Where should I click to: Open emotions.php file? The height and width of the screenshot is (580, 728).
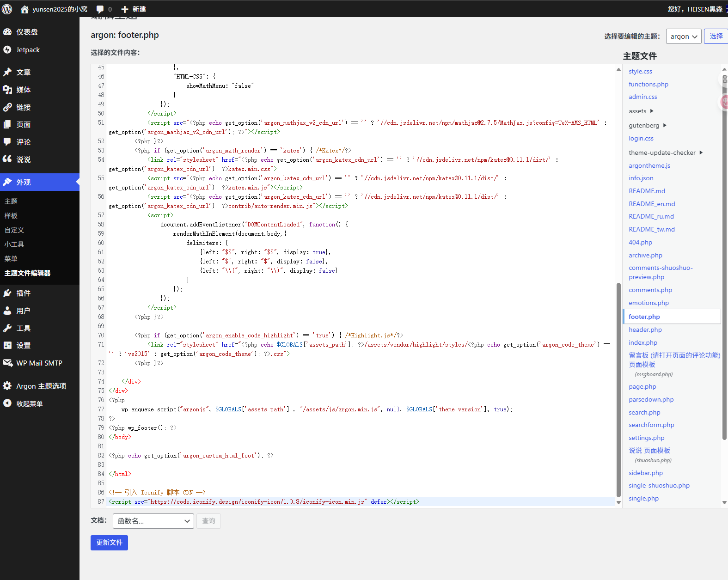[x=649, y=303]
